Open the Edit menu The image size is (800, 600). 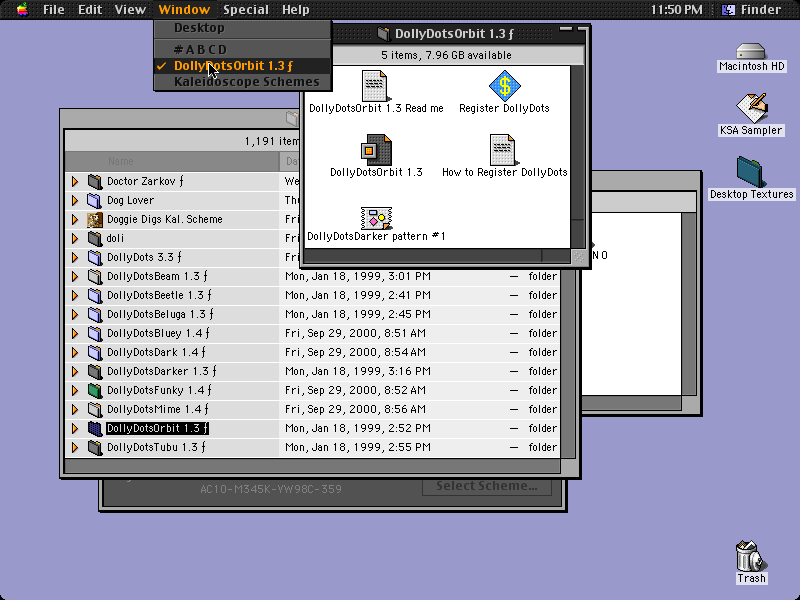click(90, 10)
